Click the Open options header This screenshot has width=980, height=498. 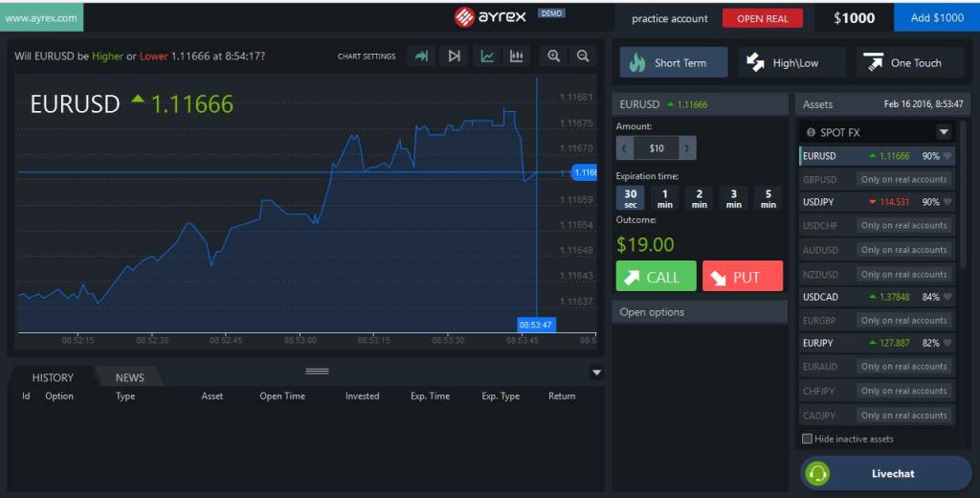(700, 312)
